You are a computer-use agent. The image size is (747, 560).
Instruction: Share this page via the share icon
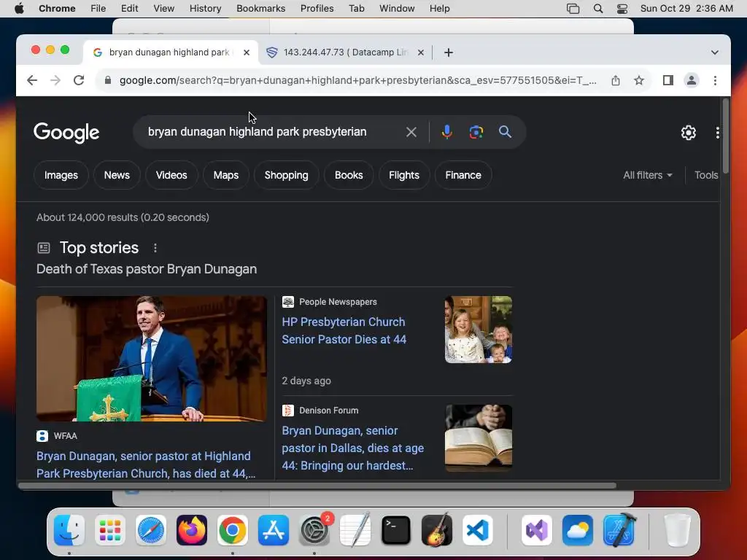616,80
